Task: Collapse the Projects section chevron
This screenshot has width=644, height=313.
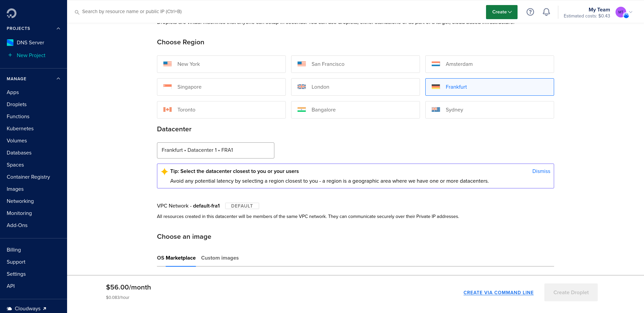Action: [58, 29]
